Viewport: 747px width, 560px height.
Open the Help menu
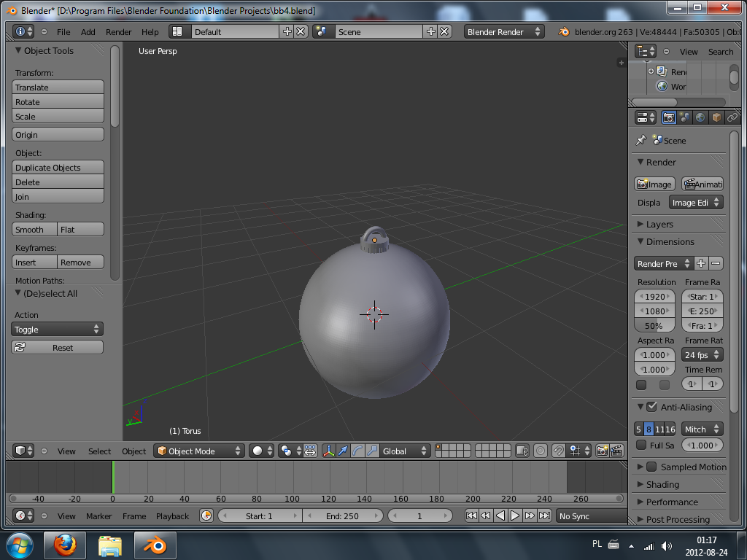point(150,32)
